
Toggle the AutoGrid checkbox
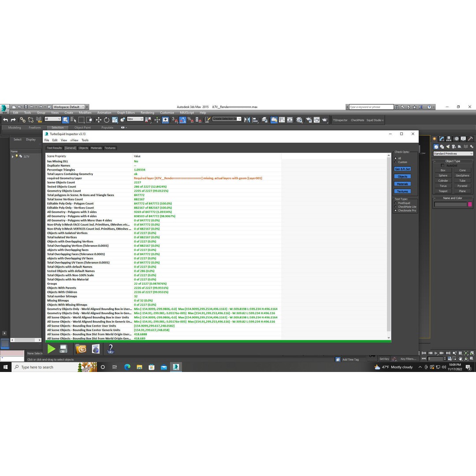pos(443,165)
